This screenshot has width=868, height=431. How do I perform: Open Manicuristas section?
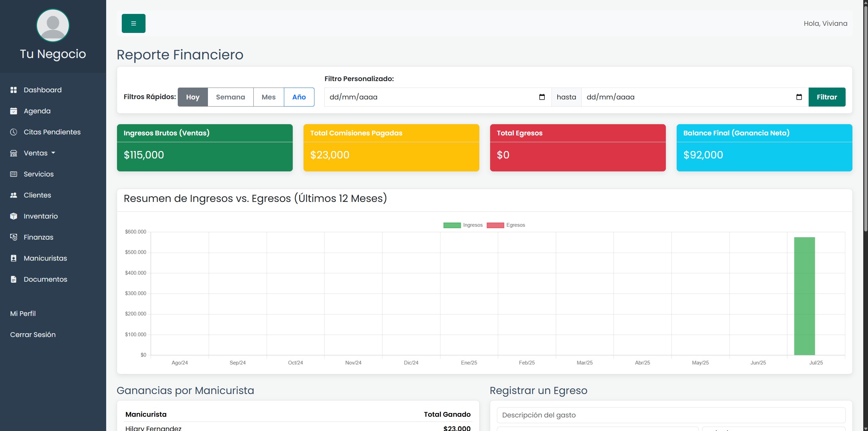tap(45, 258)
